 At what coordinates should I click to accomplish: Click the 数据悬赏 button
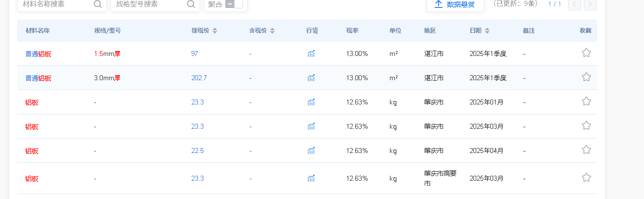[455, 4]
